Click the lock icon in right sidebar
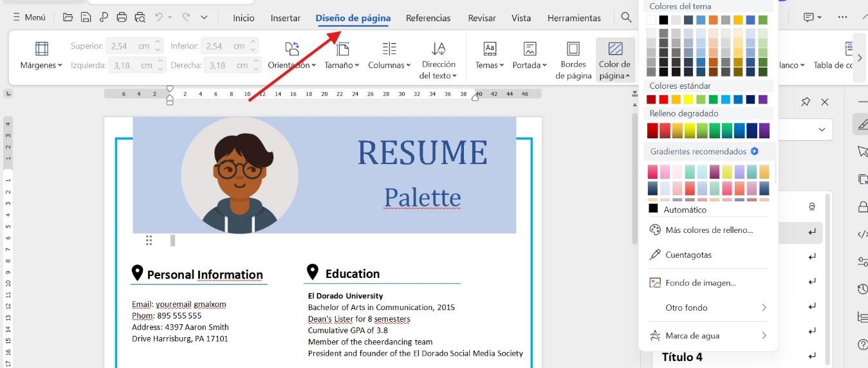The height and width of the screenshot is (368, 868). (863, 207)
